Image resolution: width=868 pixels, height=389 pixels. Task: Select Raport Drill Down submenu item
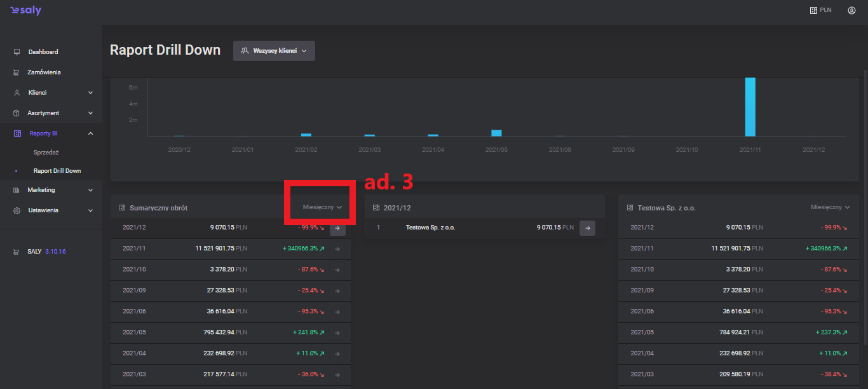57,171
